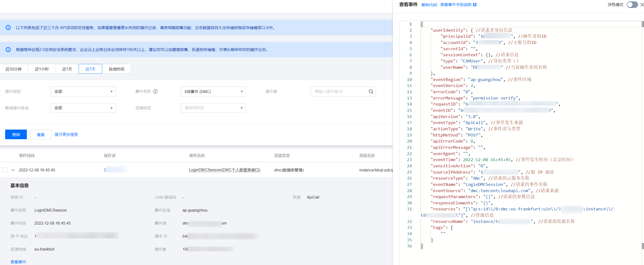The image size is (644, 265).
Task: Click the 复制代码 copy code link
Action: (x=429, y=5)
